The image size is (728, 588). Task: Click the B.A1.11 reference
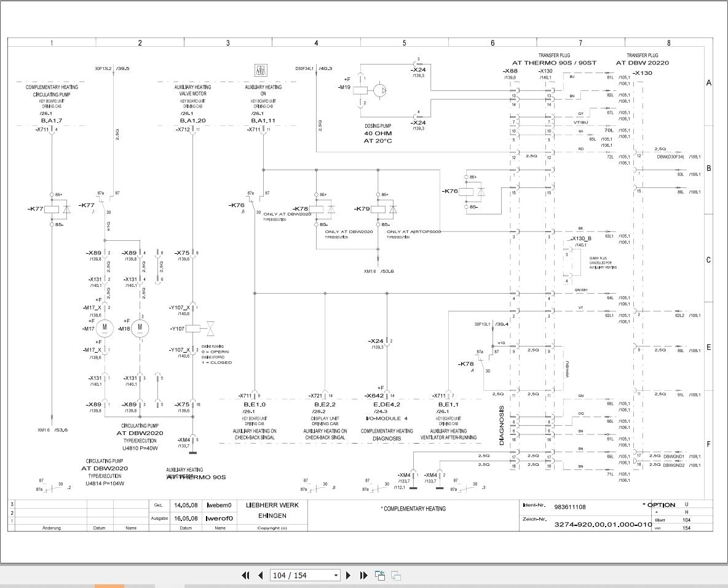coord(263,120)
